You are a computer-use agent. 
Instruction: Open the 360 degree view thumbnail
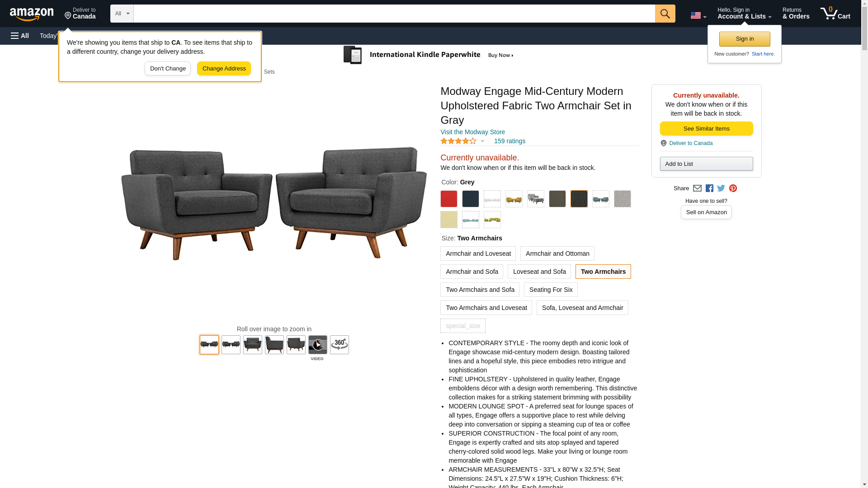tap(340, 345)
